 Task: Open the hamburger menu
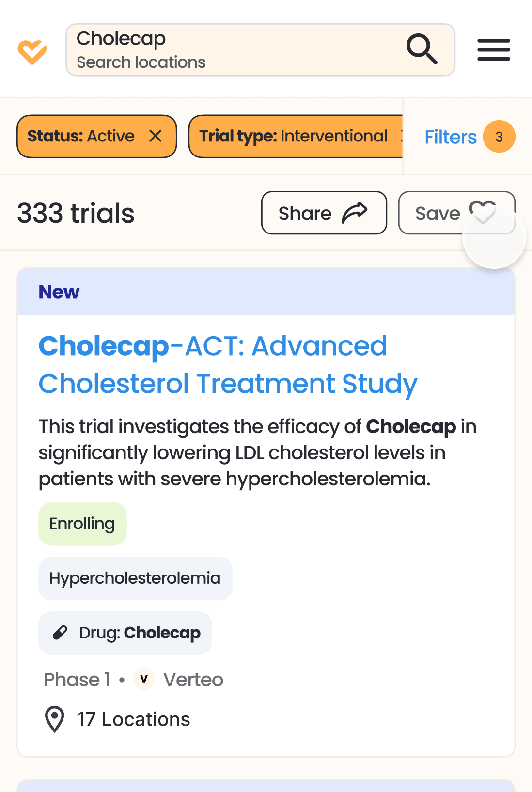[493, 49]
